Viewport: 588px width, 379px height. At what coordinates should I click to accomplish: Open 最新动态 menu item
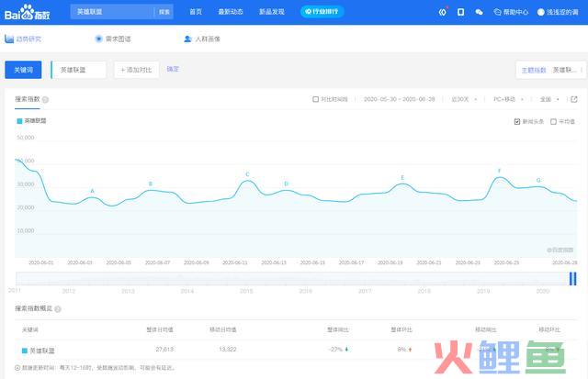(231, 12)
